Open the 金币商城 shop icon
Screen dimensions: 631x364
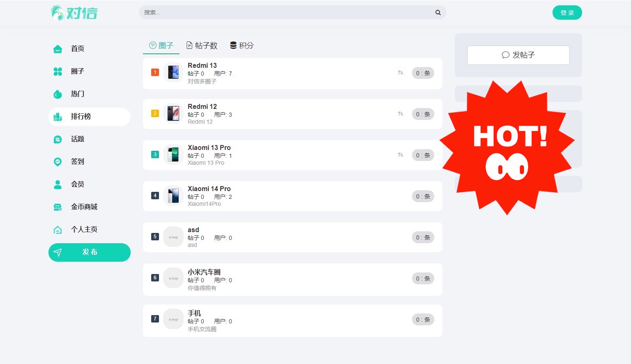click(58, 207)
